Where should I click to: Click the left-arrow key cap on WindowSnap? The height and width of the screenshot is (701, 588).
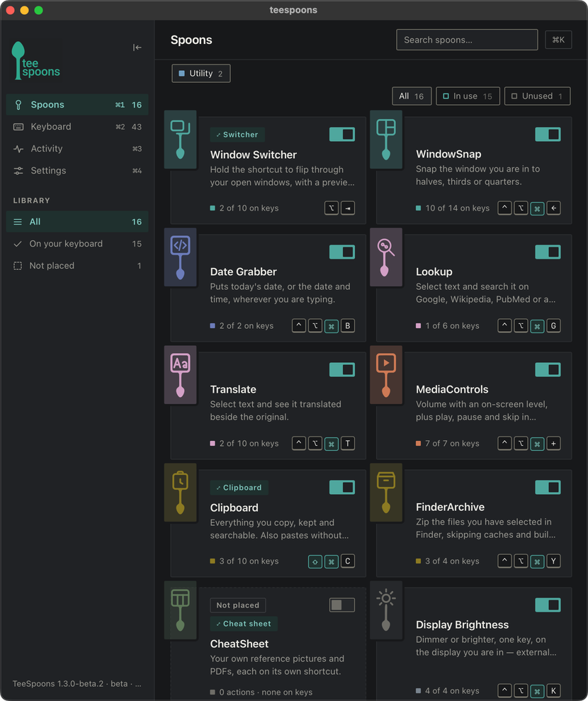coord(553,208)
